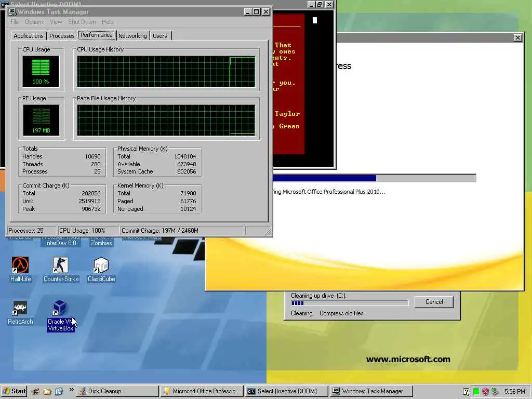Image resolution: width=532 pixels, height=399 pixels.
Task: Expand the Quick Launch overflow chevron
Action: tap(71, 390)
